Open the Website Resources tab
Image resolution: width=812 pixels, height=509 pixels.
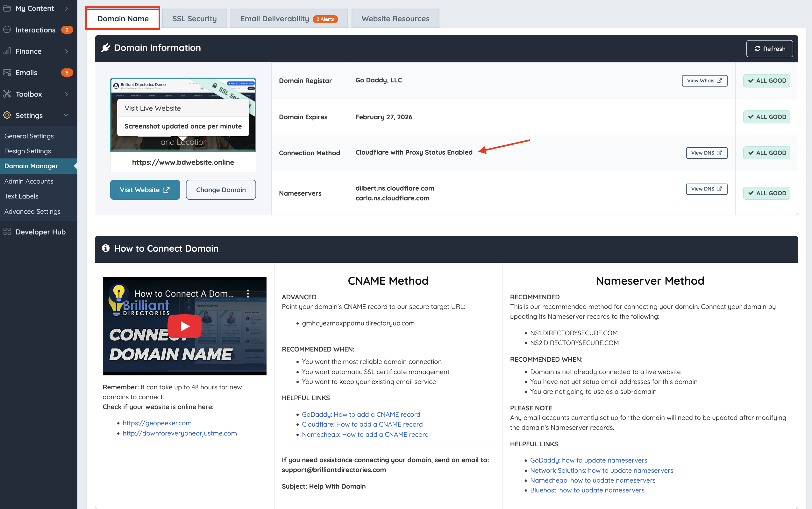point(395,18)
